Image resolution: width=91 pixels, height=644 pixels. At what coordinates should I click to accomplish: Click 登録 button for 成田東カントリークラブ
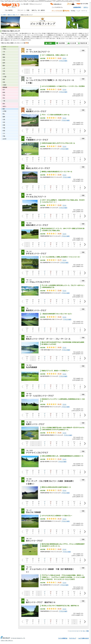(83, 110)
